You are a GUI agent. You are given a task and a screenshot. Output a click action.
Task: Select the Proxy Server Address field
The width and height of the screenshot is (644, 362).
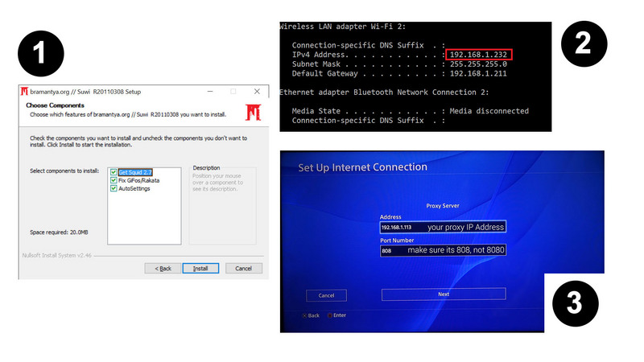pos(443,227)
